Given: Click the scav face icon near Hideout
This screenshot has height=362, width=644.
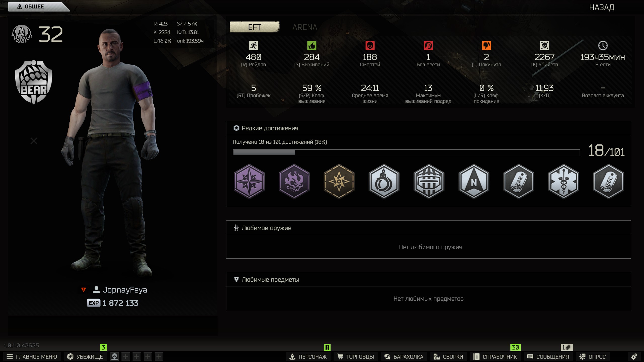Looking at the screenshot, I should [114, 356].
